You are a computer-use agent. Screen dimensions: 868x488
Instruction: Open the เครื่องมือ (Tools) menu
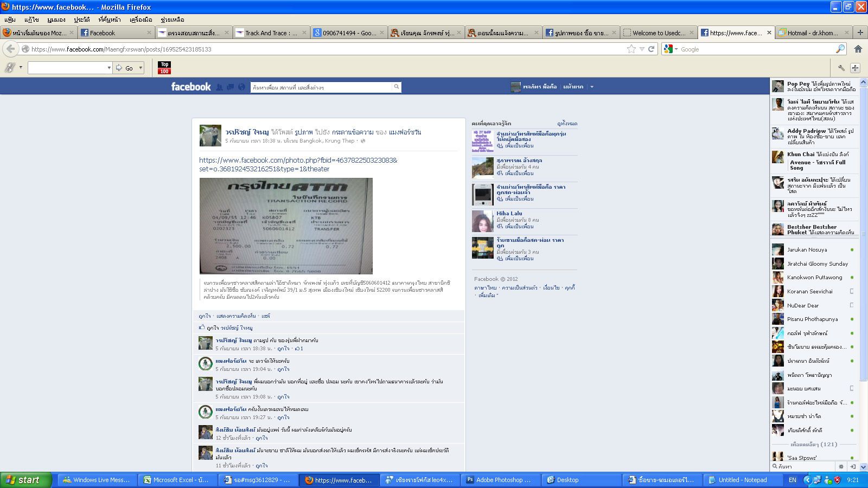pos(141,20)
